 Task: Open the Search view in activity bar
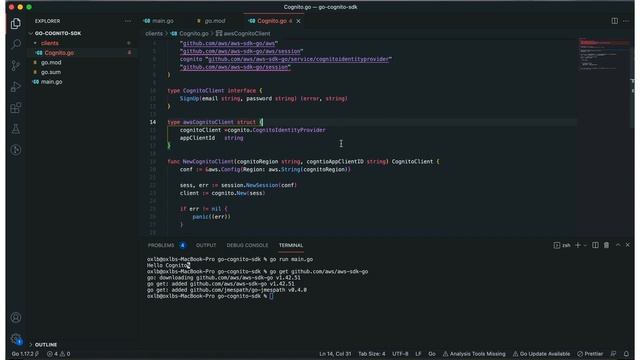(x=16, y=44)
